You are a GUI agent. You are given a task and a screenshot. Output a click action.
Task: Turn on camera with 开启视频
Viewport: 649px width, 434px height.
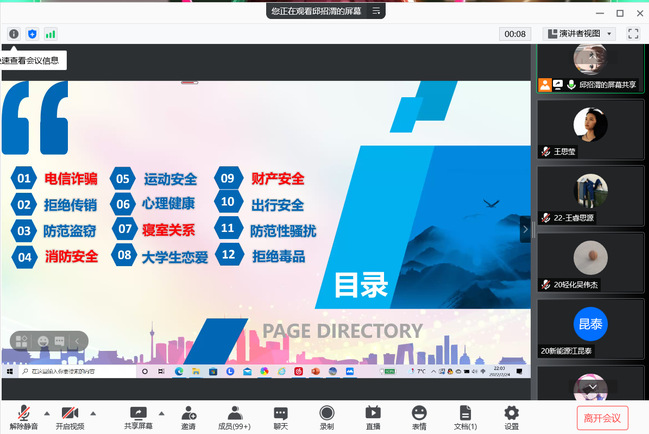[x=69, y=416]
